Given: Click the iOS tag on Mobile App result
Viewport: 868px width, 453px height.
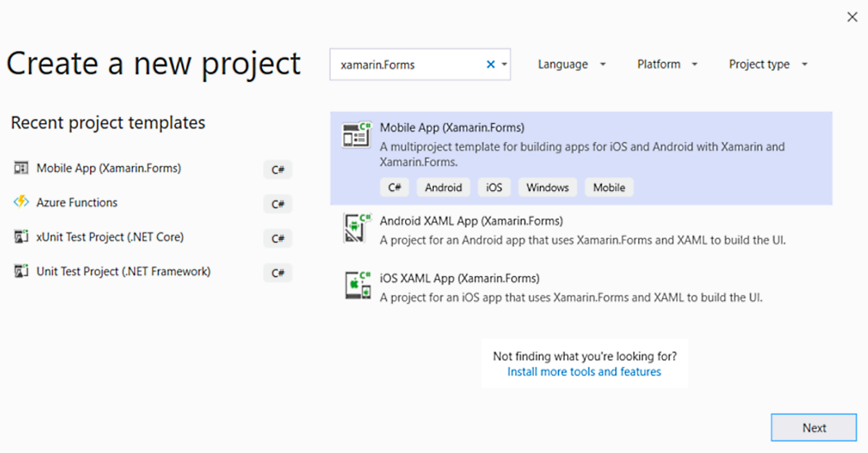Looking at the screenshot, I should (x=494, y=188).
